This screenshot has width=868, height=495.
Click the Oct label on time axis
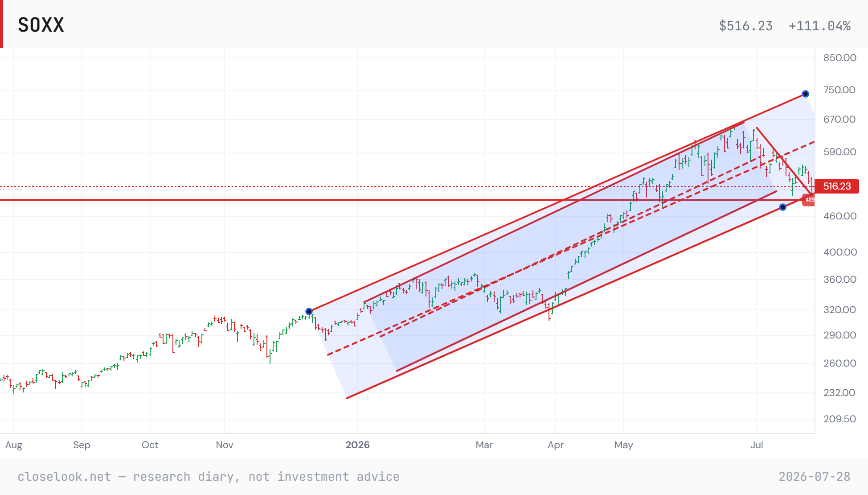(150, 445)
